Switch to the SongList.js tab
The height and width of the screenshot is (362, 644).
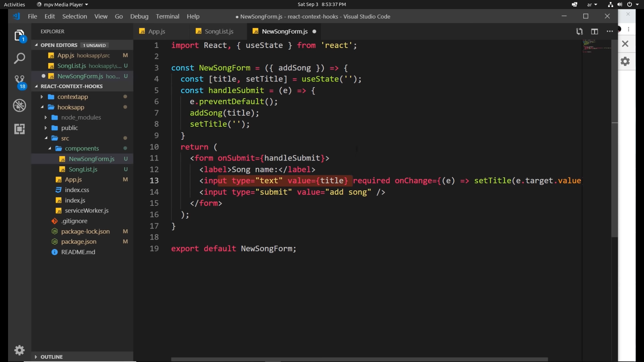pyautogui.click(x=219, y=32)
